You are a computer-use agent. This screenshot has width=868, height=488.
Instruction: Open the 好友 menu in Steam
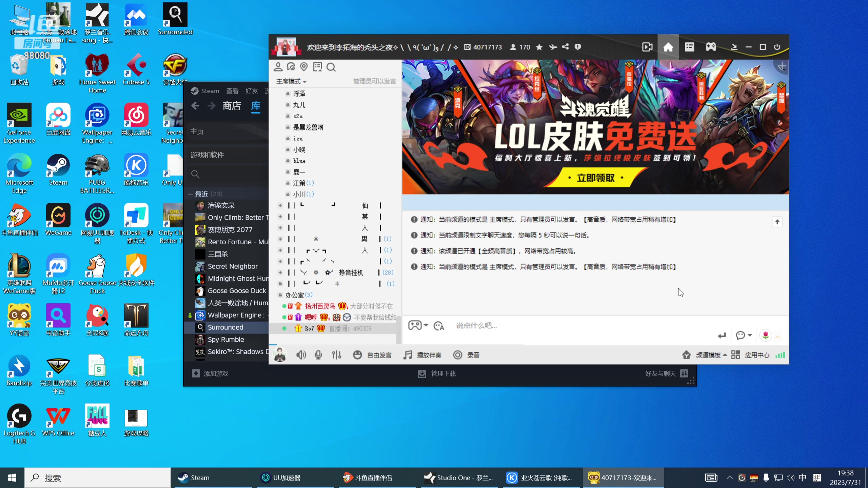pyautogui.click(x=251, y=91)
